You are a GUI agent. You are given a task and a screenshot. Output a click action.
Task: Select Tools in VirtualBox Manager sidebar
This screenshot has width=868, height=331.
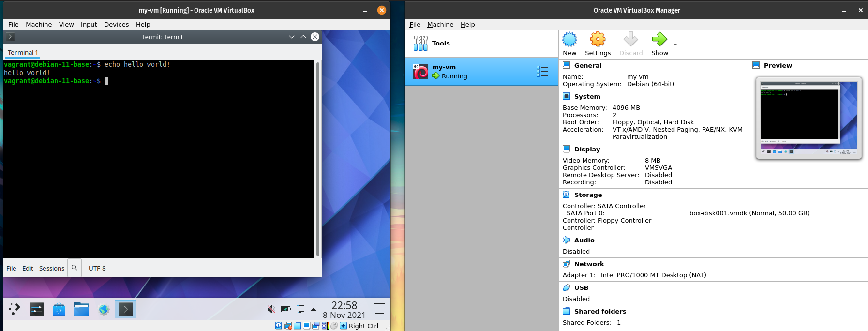pyautogui.click(x=481, y=44)
